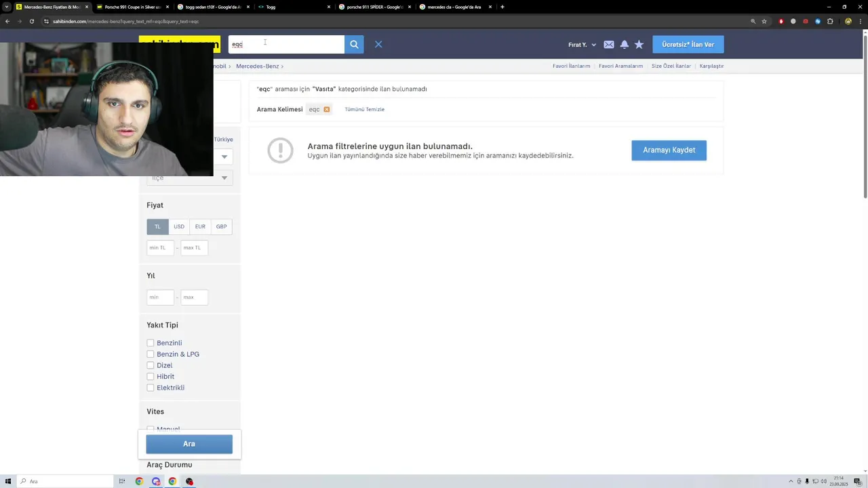Select EUR currency
This screenshot has height=488, width=868.
point(200,226)
